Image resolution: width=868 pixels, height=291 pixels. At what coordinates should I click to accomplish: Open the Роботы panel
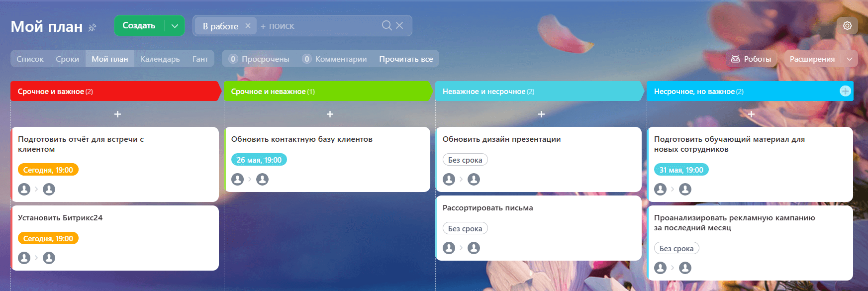tap(751, 59)
